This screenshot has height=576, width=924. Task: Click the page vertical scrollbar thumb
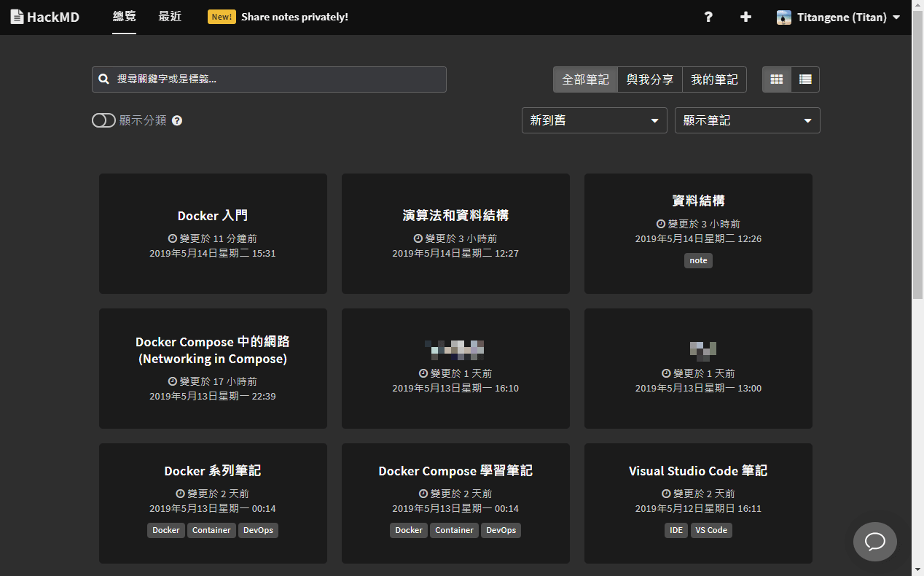(917, 155)
